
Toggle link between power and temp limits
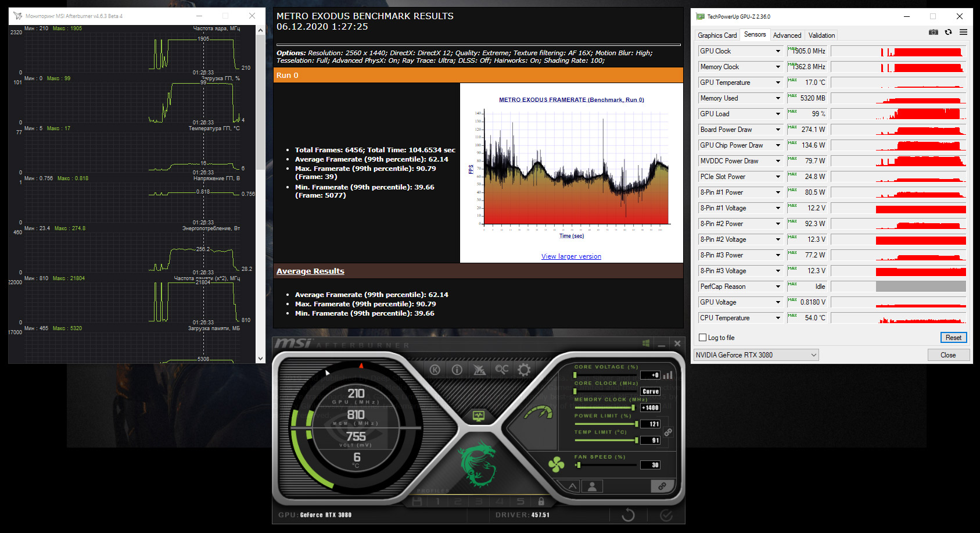click(x=669, y=432)
